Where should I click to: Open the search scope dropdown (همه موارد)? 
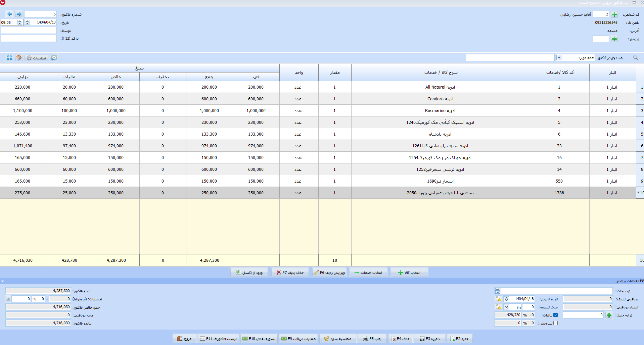pos(559,58)
